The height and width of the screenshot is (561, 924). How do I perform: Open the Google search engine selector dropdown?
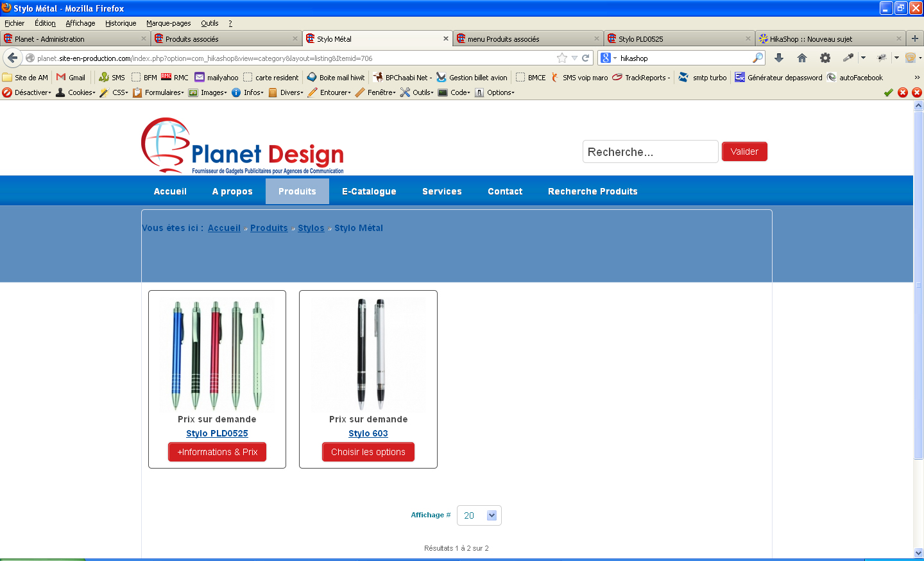click(x=608, y=58)
